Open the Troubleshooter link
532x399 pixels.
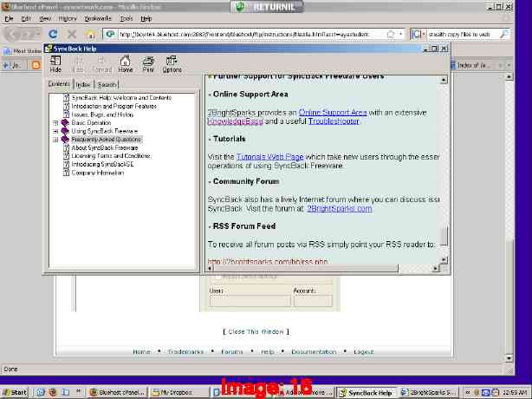point(334,121)
